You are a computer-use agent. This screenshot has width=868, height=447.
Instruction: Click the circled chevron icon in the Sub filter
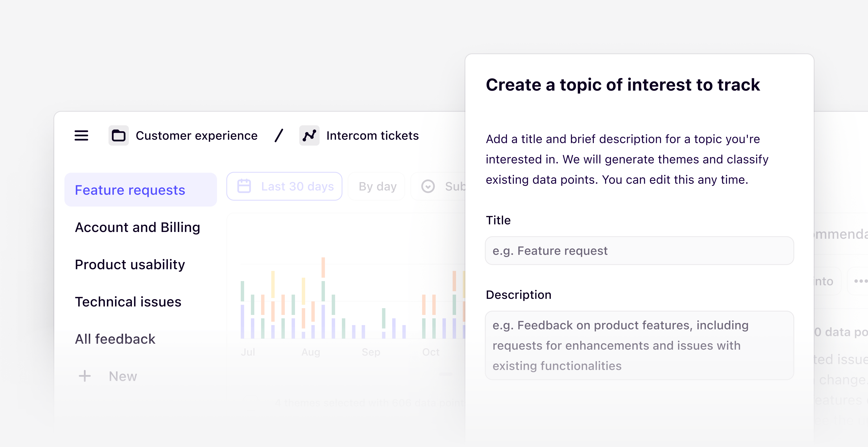428,186
